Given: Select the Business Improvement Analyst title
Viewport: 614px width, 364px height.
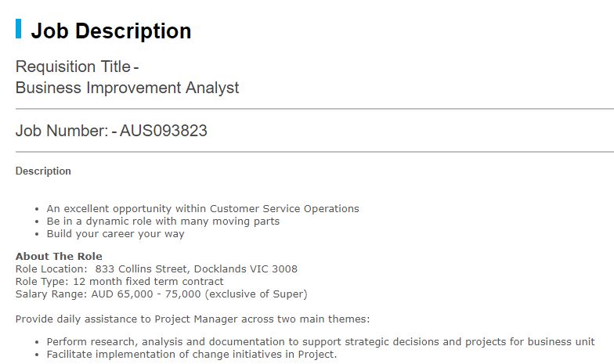Looking at the screenshot, I should point(127,88).
